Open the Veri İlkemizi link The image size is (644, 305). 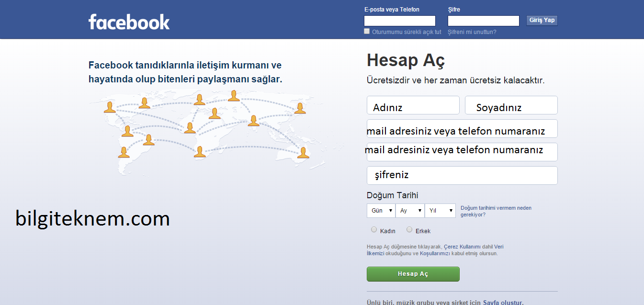[x=498, y=247]
